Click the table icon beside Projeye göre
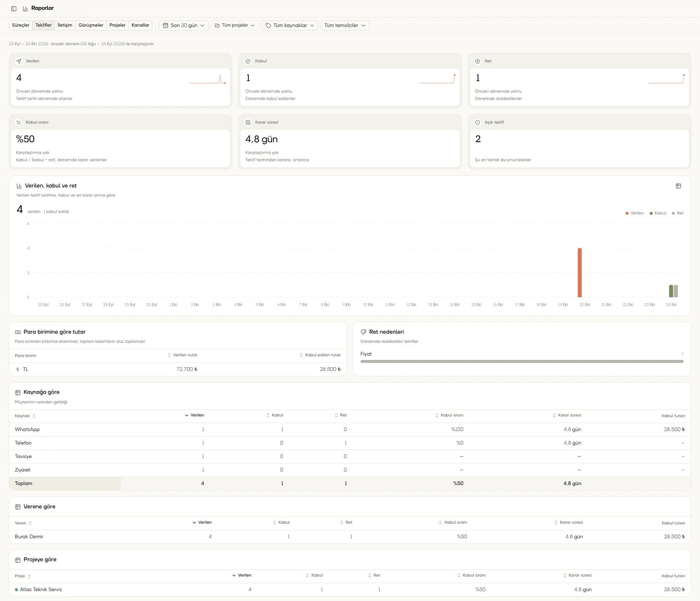 tap(18, 560)
